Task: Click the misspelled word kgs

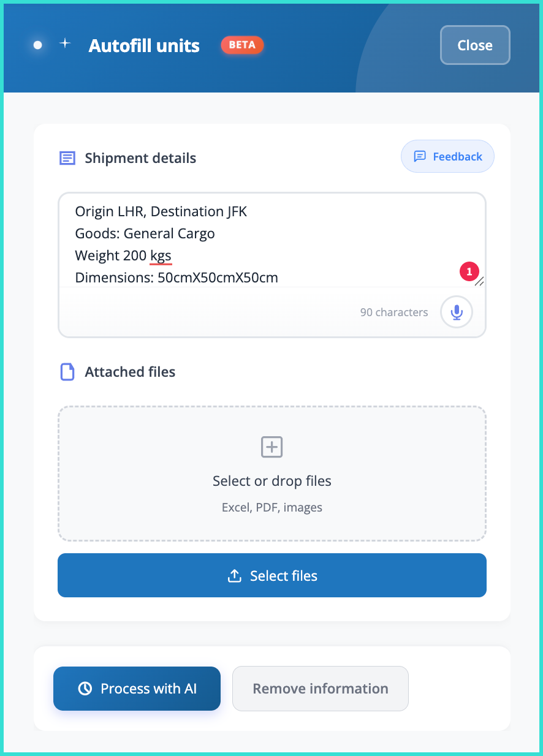Action: pyautogui.click(x=161, y=255)
